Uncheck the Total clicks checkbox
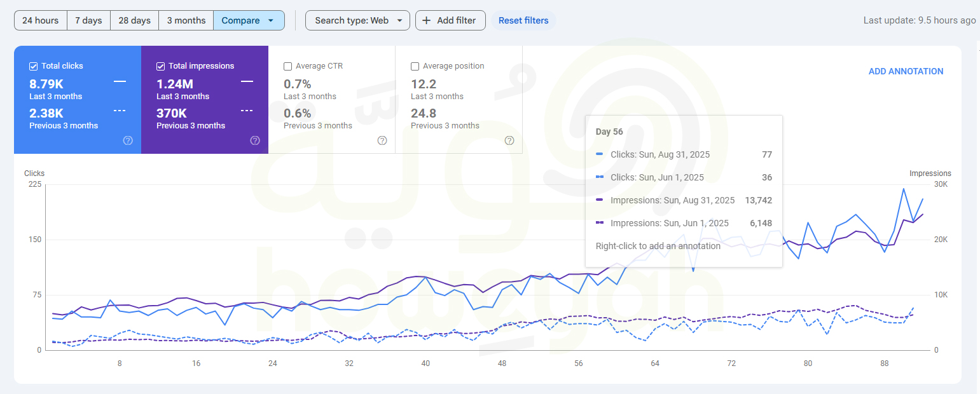The image size is (980, 394). [34, 66]
